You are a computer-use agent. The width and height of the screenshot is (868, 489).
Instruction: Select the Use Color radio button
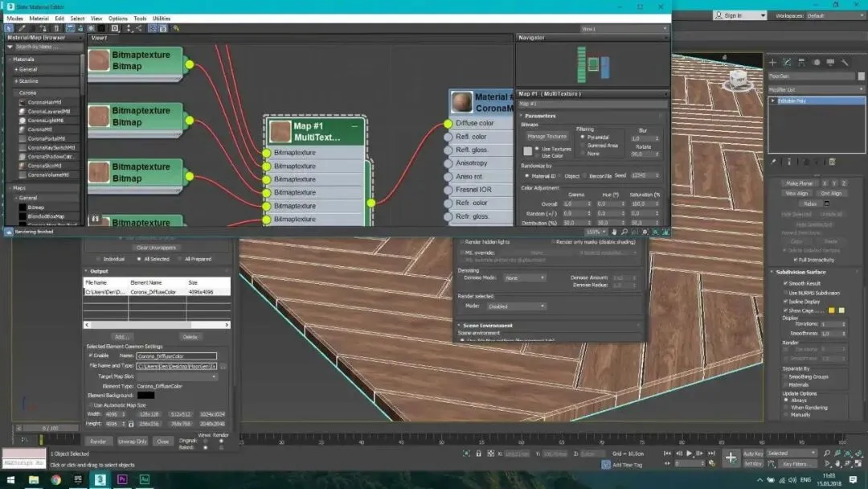point(537,155)
